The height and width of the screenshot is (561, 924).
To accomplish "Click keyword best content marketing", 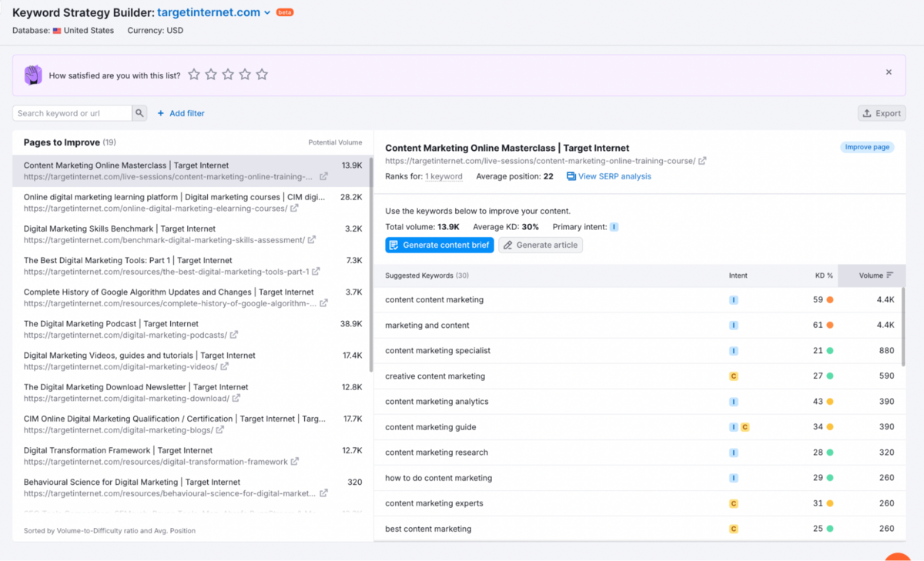I will point(428,529).
